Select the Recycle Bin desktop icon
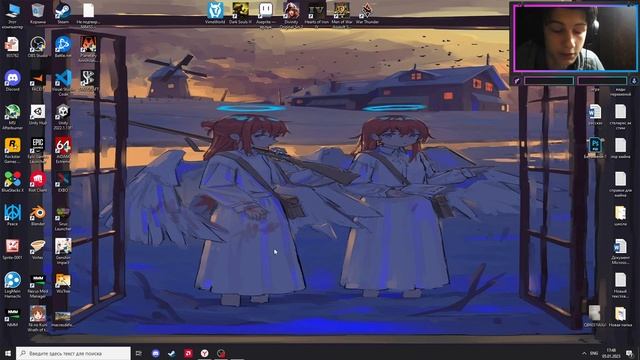 (x=38, y=13)
